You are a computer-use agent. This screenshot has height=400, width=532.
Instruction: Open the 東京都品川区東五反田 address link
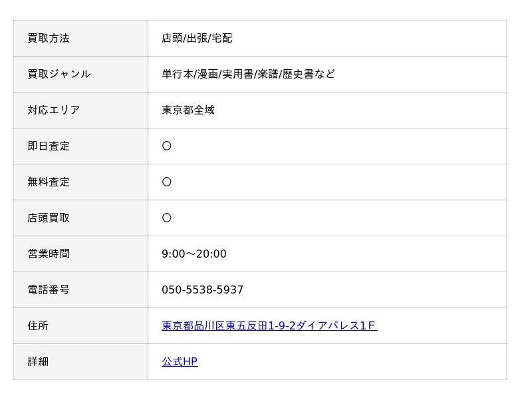269,325
